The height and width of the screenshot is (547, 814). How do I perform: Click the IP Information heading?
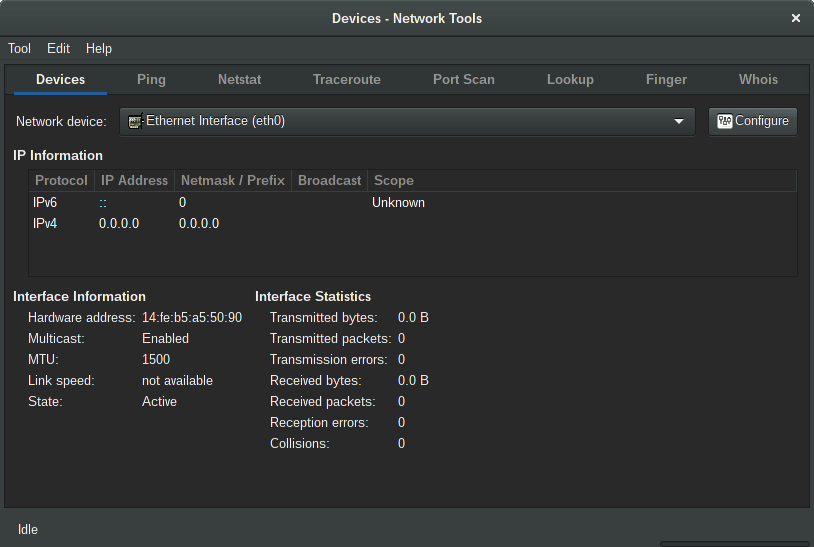pos(58,156)
